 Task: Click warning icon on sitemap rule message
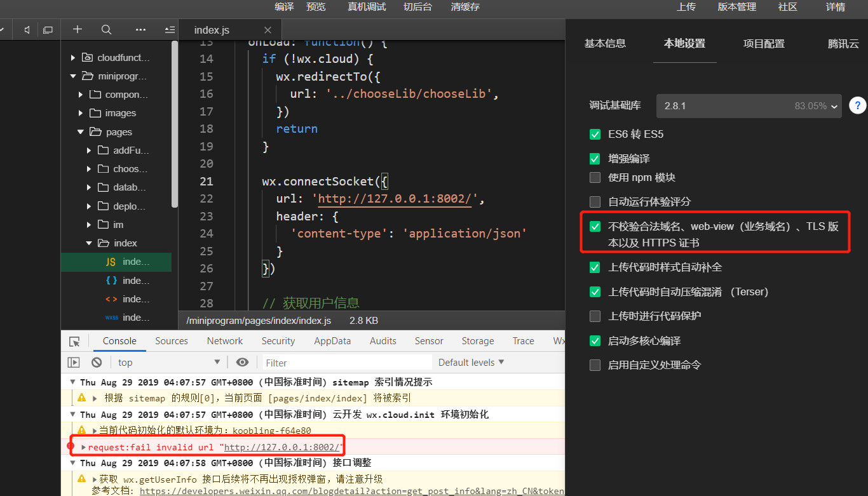point(81,398)
